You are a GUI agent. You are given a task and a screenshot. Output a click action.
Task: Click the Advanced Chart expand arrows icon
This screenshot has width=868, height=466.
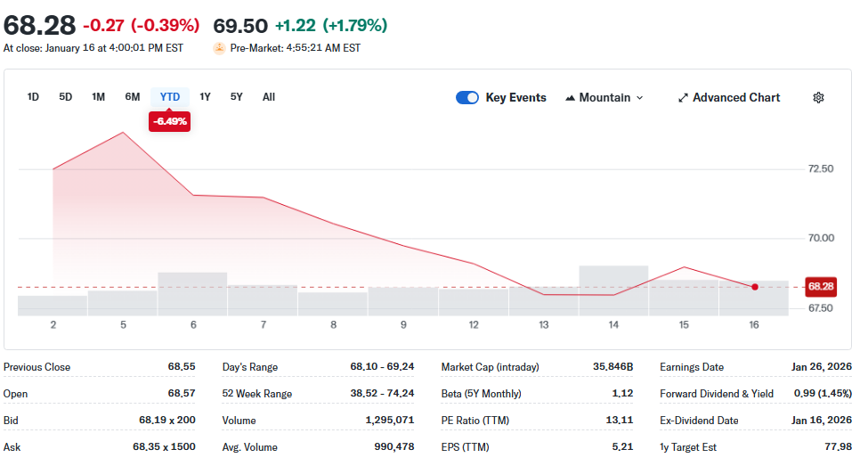pos(683,98)
